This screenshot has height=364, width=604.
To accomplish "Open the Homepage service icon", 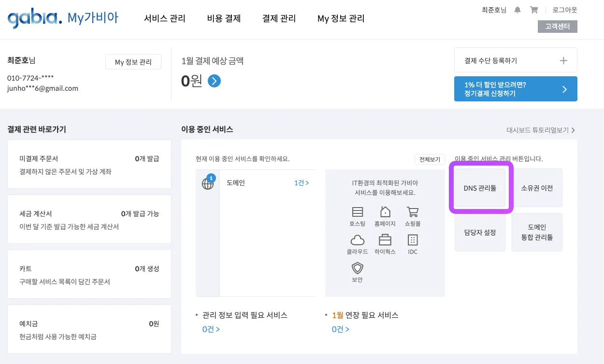I will point(385,212).
